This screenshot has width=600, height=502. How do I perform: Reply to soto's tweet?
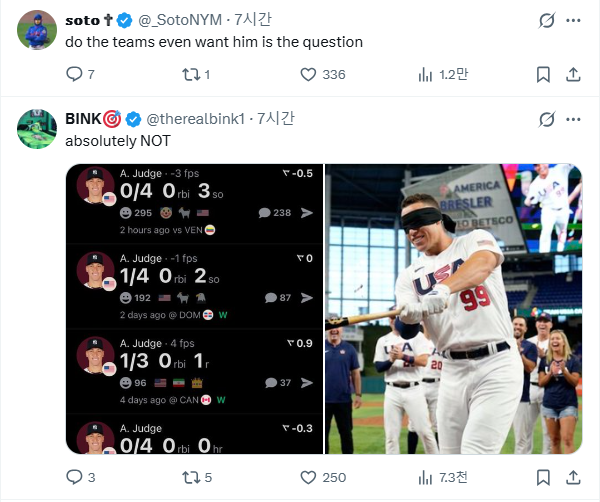[x=74, y=74]
